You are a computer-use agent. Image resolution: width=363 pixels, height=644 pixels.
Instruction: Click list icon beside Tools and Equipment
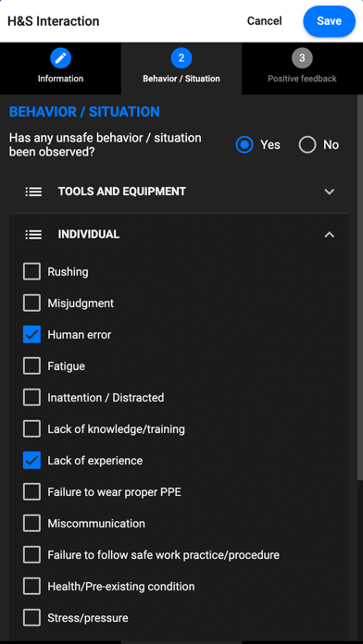point(33,192)
